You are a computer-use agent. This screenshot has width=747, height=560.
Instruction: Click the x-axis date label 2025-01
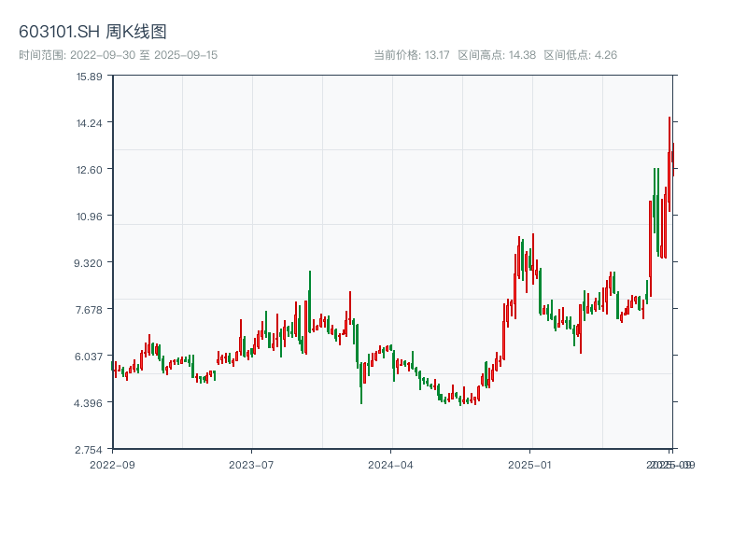(529, 465)
